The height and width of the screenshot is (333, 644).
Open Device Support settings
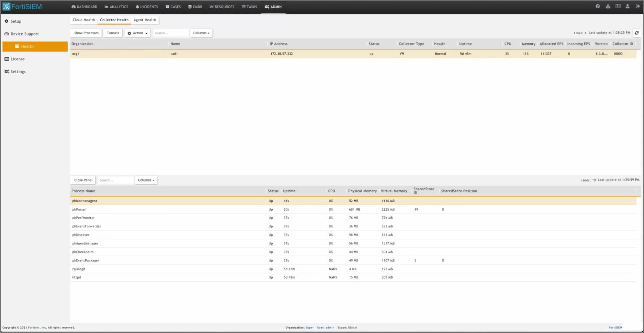(25, 34)
